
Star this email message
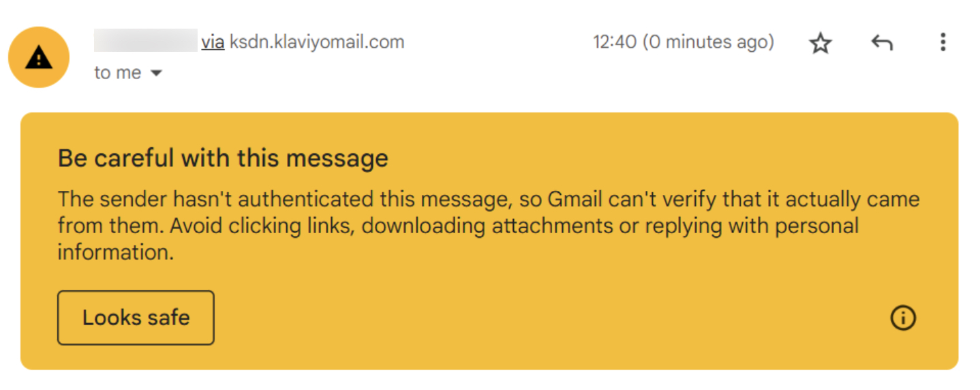(x=821, y=44)
